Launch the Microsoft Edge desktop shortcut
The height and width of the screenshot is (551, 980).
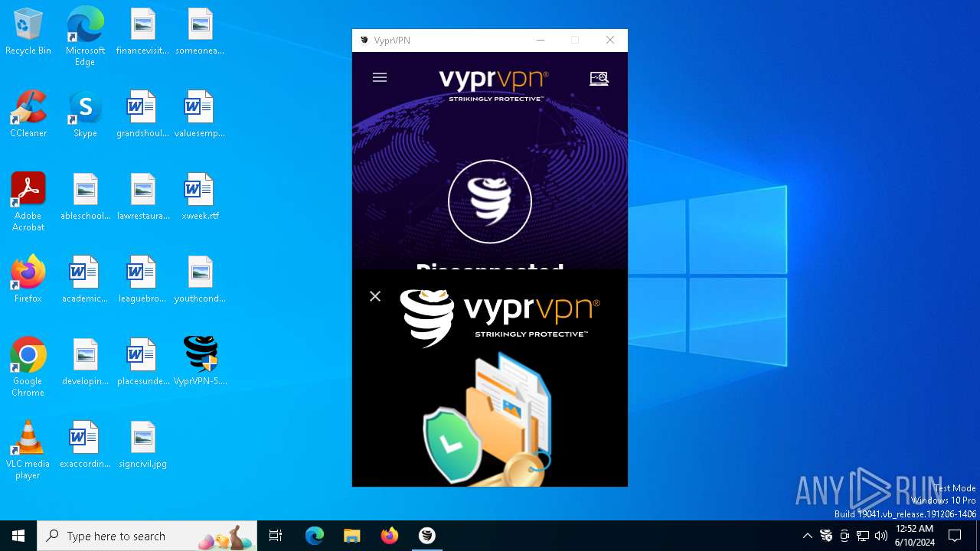[x=85, y=37]
